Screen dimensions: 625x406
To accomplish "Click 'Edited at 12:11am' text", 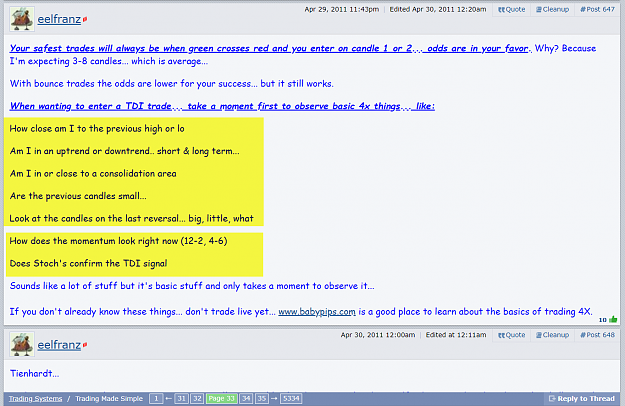I will [456, 335].
